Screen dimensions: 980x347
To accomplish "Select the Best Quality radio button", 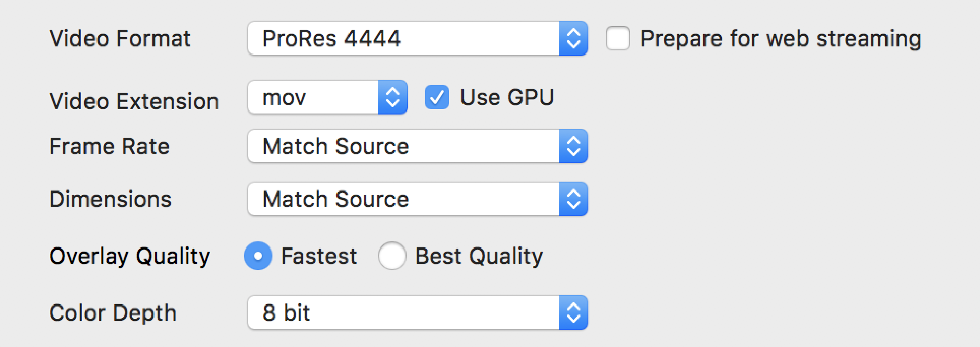I will click(x=392, y=256).
